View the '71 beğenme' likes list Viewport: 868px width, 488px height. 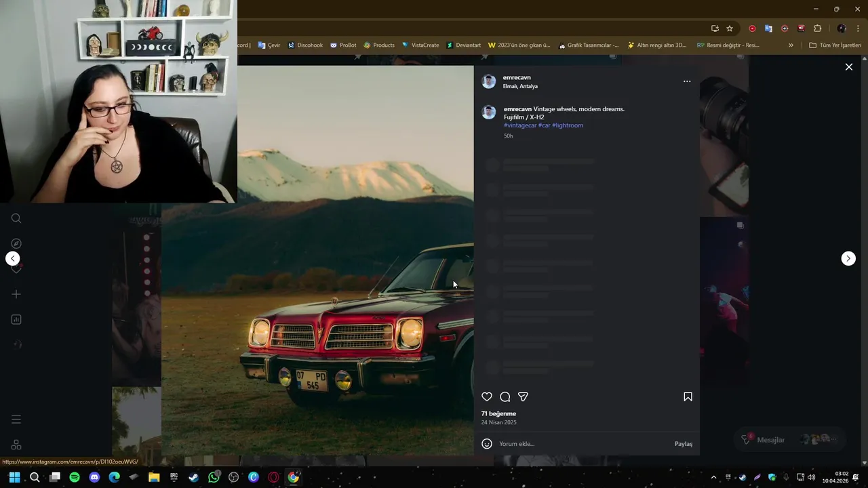tap(498, 413)
